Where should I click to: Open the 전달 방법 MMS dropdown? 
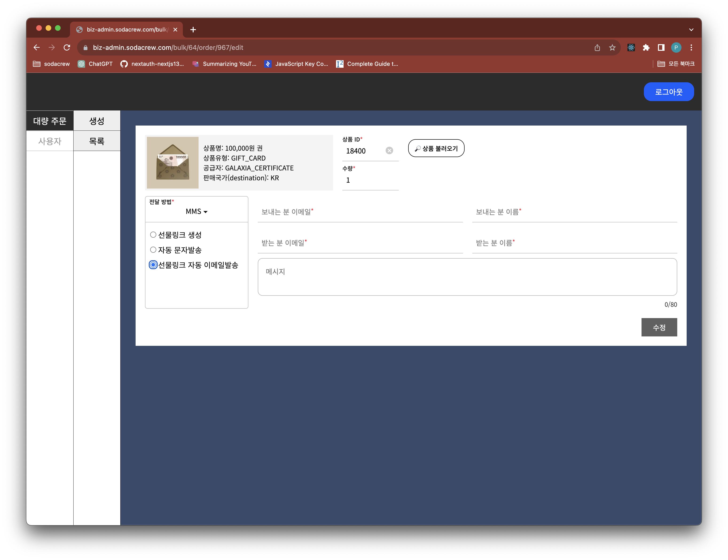pyautogui.click(x=197, y=212)
